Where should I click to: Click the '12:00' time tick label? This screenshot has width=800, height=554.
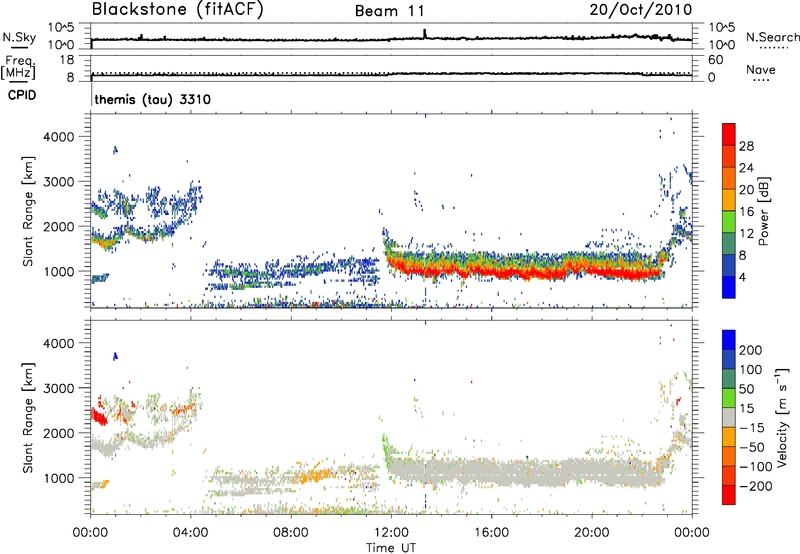click(x=391, y=533)
